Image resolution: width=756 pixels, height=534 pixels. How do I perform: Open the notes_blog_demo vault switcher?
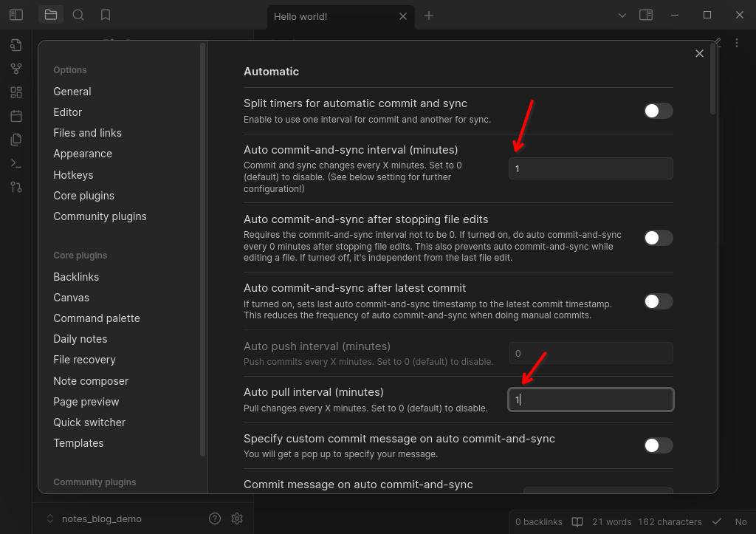94,519
